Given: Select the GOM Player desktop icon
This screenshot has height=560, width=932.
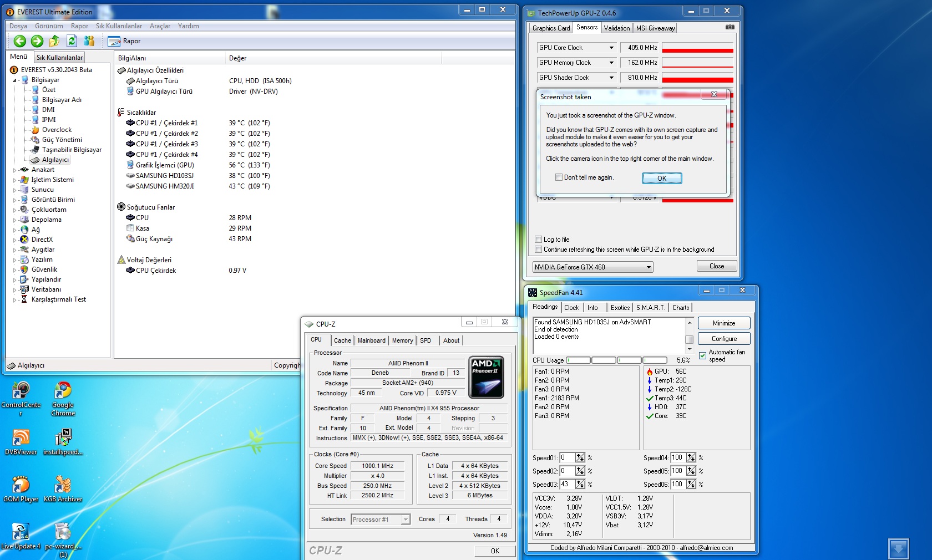Looking at the screenshot, I should (x=21, y=489).
